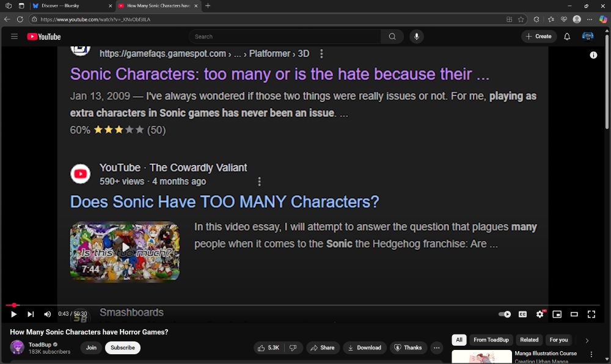
Task: Share the video
Action: [323, 348]
